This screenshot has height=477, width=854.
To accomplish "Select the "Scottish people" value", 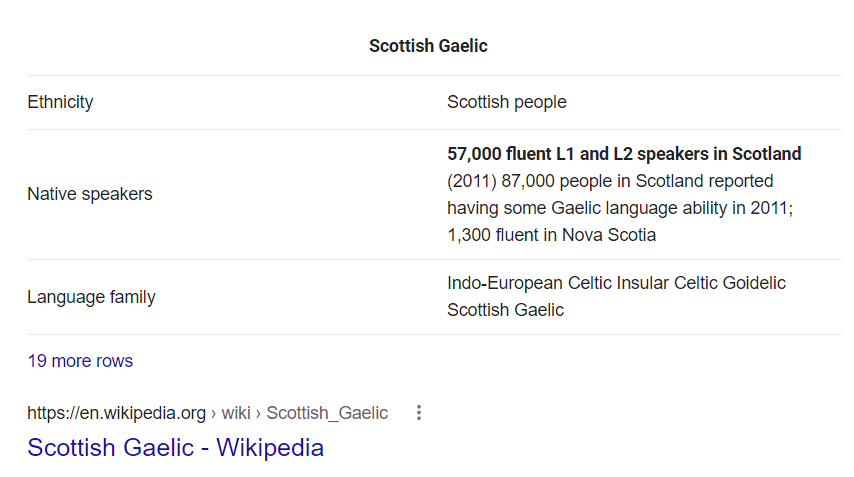I will coord(507,102).
